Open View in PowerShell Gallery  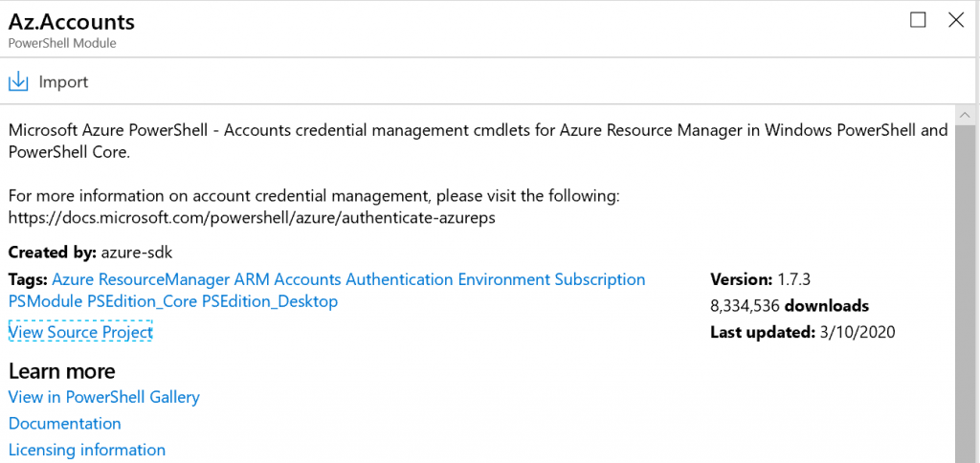pyautogui.click(x=104, y=397)
